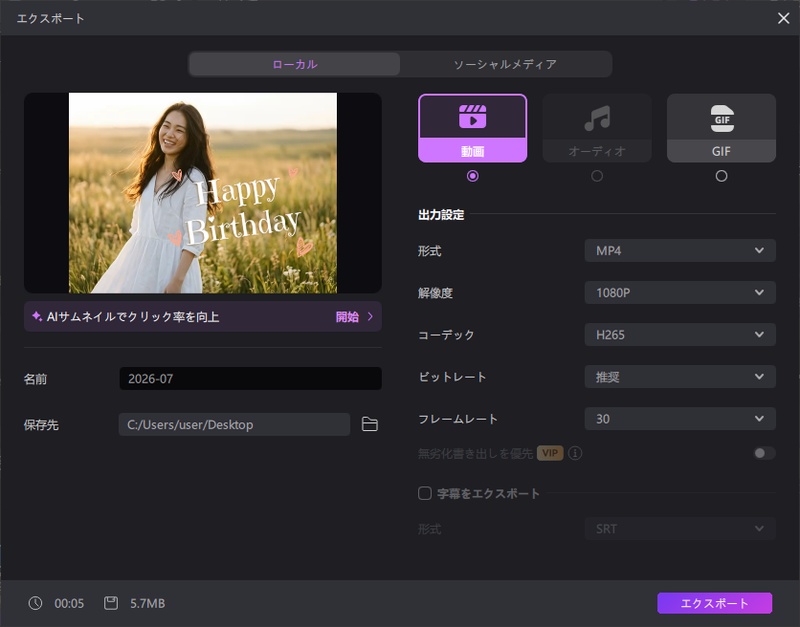Click the file size disk icon in footer
The width and height of the screenshot is (800, 627).
click(x=111, y=603)
